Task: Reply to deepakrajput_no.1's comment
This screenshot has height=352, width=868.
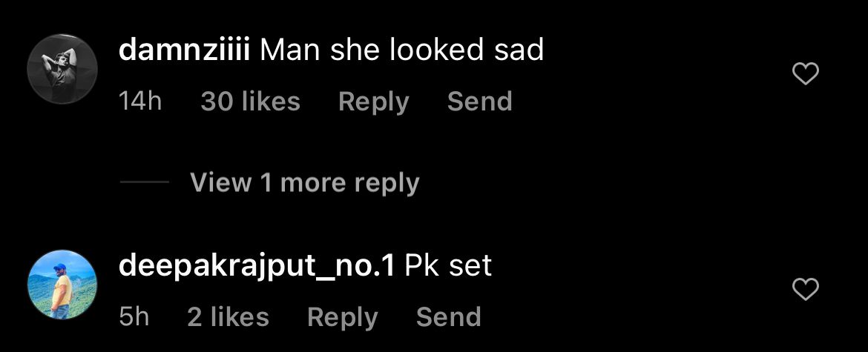Action: 343,318
